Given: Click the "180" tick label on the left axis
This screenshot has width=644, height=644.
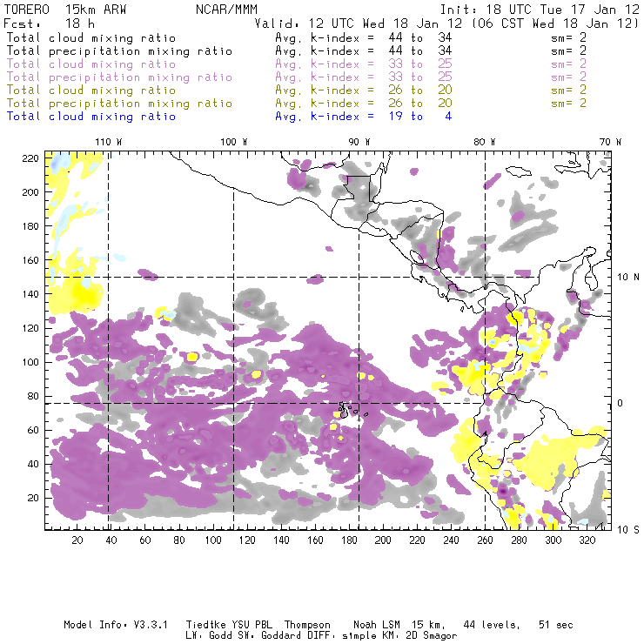Looking at the screenshot, I should (x=30, y=226).
